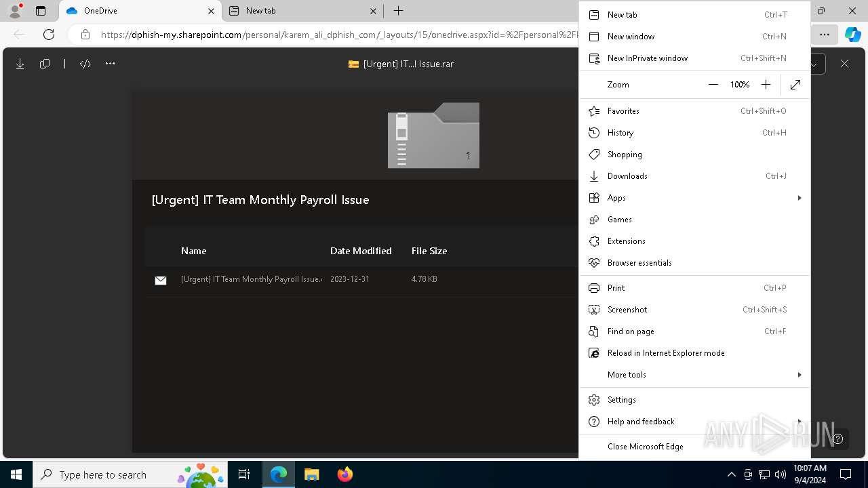868x488 pixels.
Task: Close the OneDrive file preview with X
Action: tap(844, 64)
